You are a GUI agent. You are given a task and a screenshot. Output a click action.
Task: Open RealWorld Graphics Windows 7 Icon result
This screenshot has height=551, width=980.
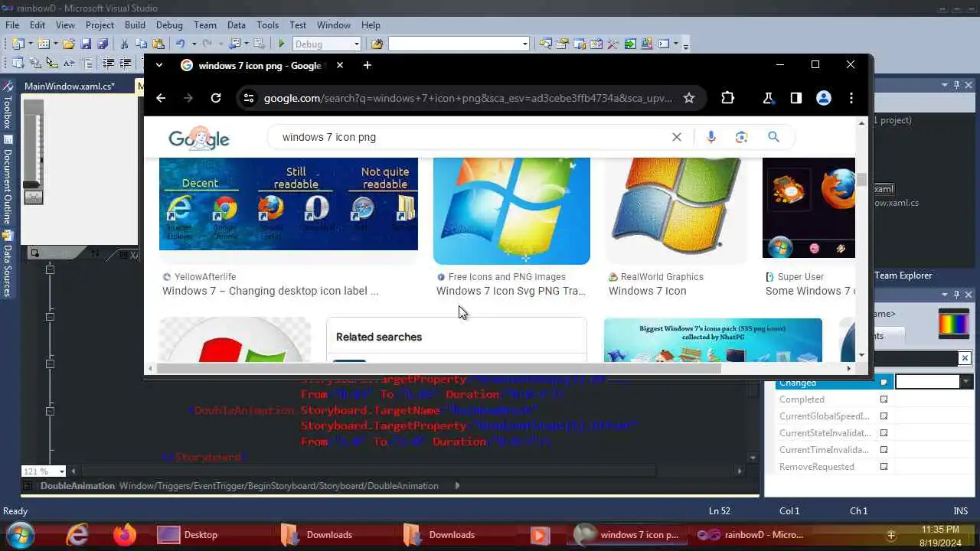(x=647, y=291)
